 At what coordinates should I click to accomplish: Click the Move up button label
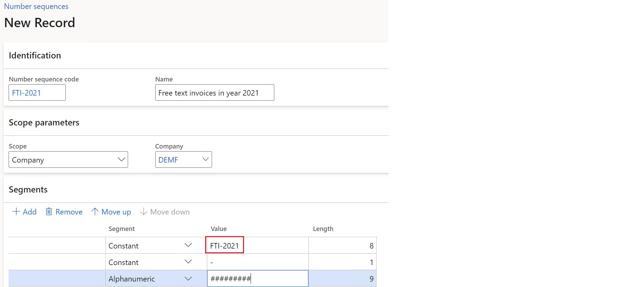(116, 212)
